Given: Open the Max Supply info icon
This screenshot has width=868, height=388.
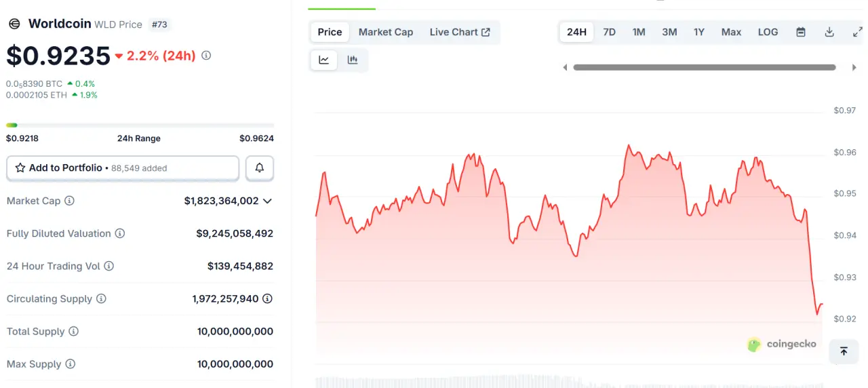Looking at the screenshot, I should (x=70, y=364).
